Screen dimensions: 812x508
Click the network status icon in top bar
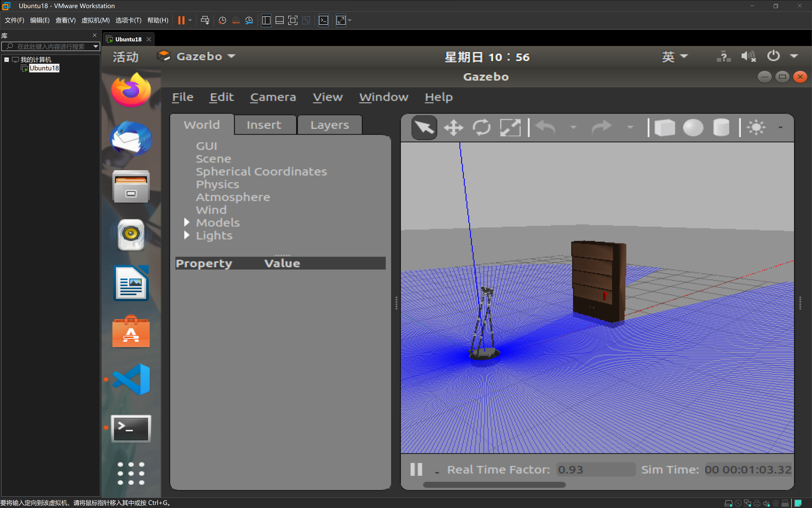[723, 56]
